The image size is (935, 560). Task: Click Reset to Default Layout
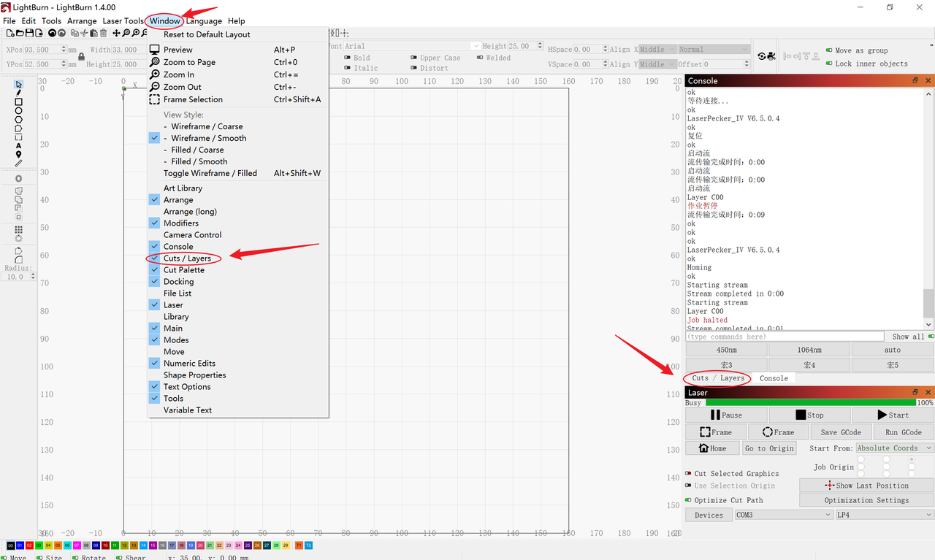click(207, 34)
